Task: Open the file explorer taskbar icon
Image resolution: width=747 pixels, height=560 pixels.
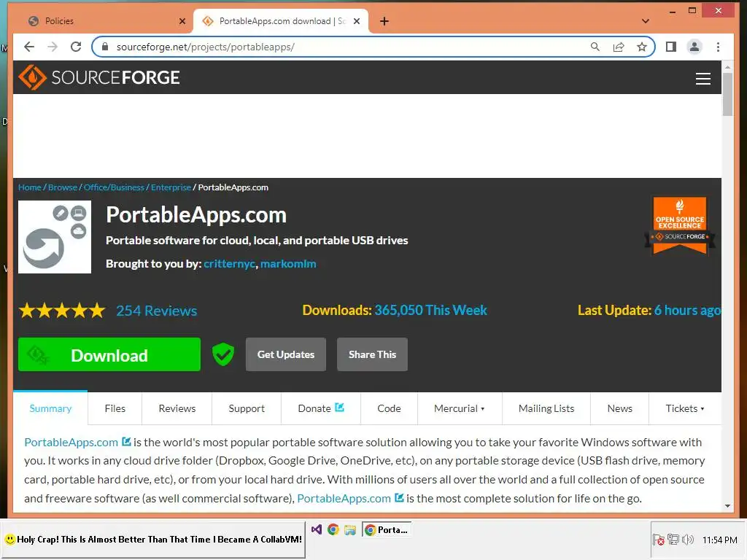Action: [x=349, y=529]
